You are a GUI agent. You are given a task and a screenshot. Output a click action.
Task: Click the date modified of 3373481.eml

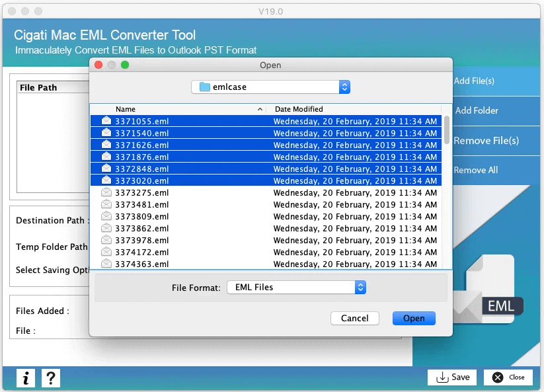click(355, 205)
